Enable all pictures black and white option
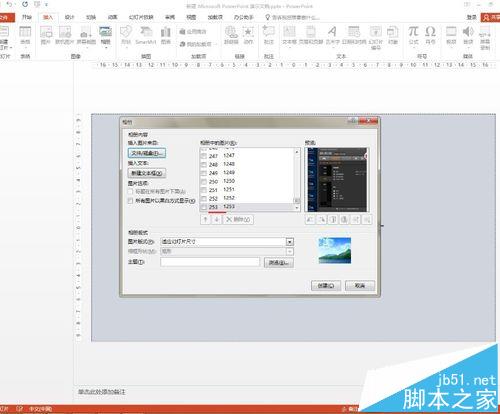The width and height of the screenshot is (500, 414). pyautogui.click(x=131, y=201)
